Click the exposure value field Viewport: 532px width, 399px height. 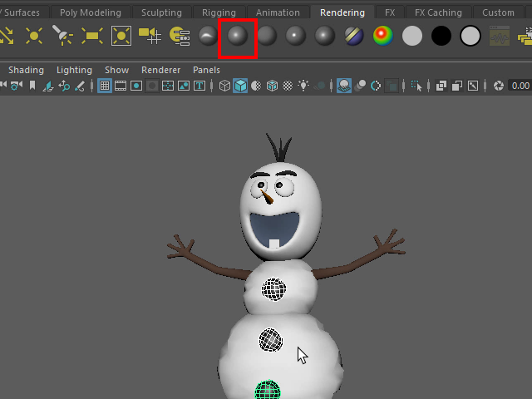pos(520,86)
